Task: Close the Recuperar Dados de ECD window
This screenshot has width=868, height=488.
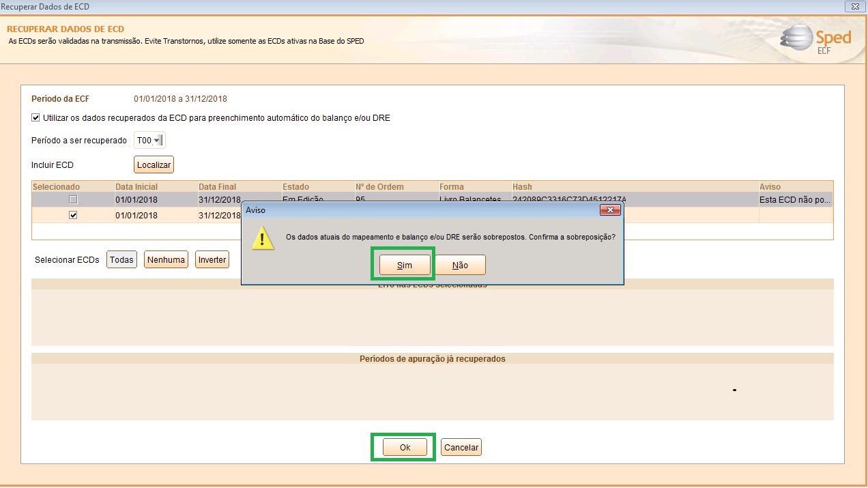Action: pyautogui.click(x=854, y=6)
